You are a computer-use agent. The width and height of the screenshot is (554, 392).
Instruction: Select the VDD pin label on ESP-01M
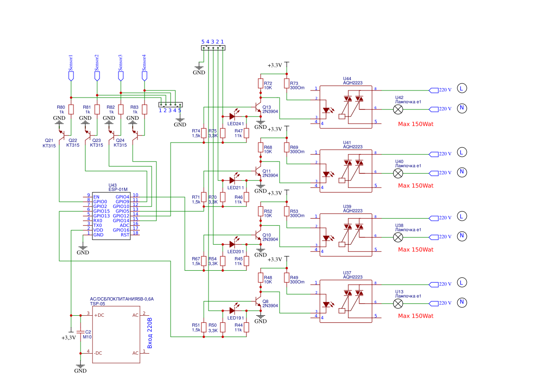click(98, 230)
